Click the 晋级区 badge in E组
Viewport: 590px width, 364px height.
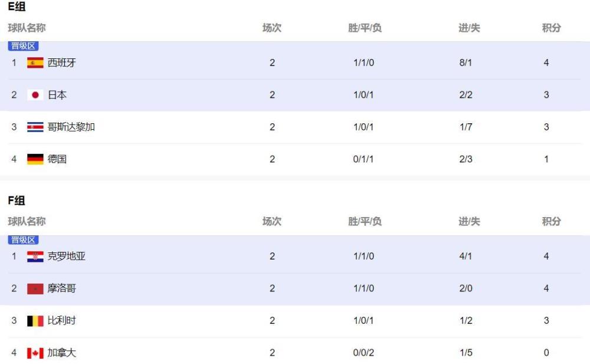pyautogui.click(x=24, y=46)
